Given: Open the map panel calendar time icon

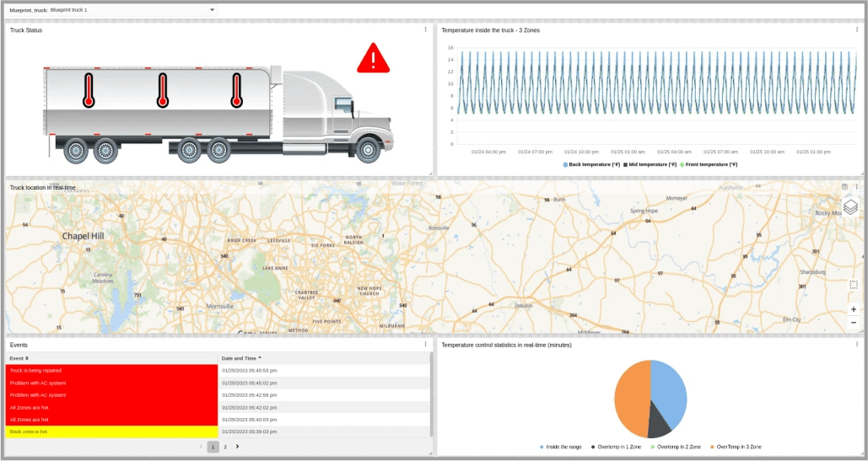Looking at the screenshot, I should [844, 187].
